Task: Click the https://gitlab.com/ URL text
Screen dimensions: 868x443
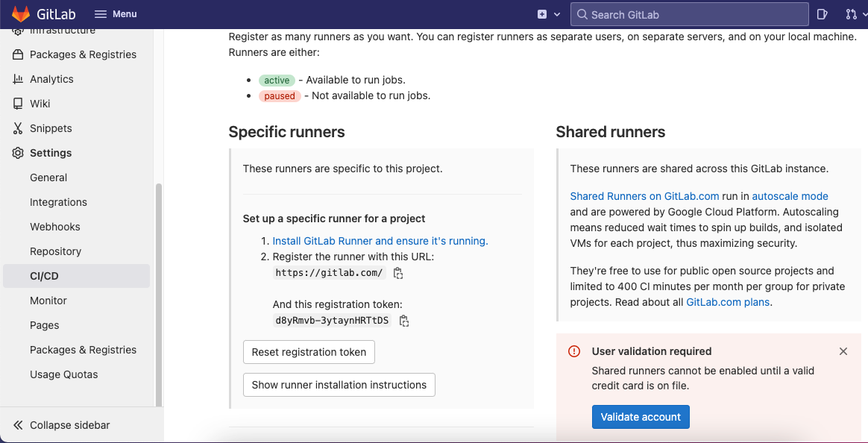Action: tap(330, 272)
